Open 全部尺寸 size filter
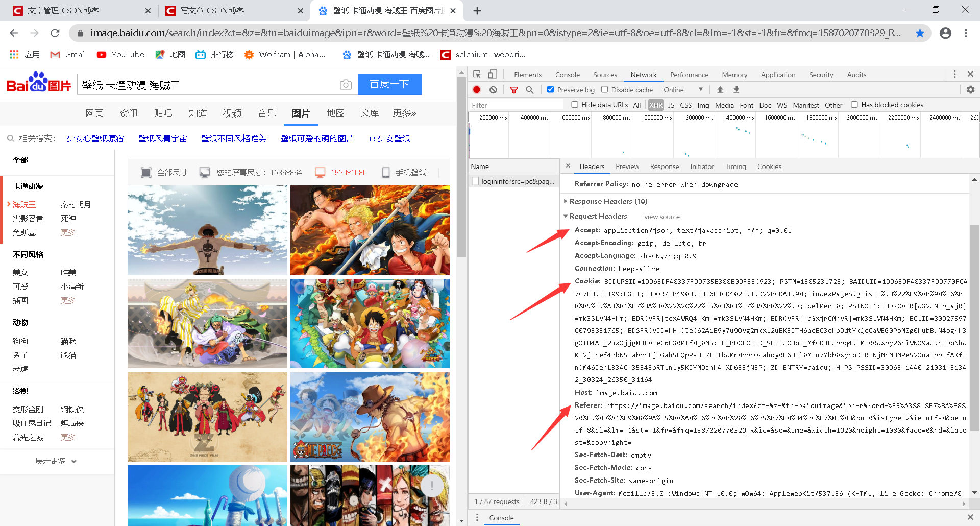Image resolution: width=980 pixels, height=526 pixels. point(164,172)
